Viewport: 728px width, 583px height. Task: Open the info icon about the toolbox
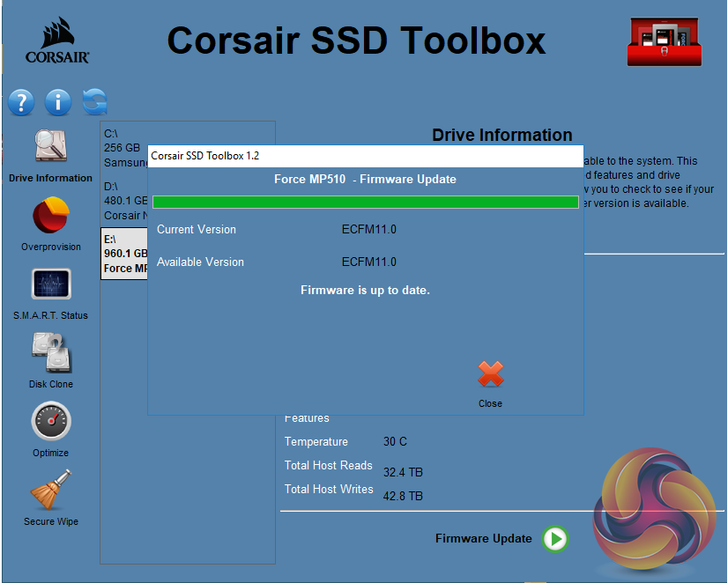(x=58, y=102)
